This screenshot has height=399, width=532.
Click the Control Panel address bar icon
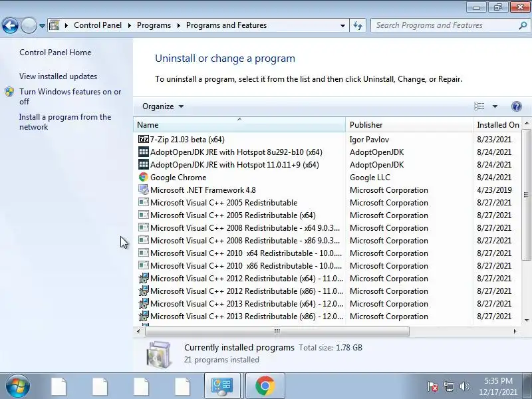coord(55,25)
